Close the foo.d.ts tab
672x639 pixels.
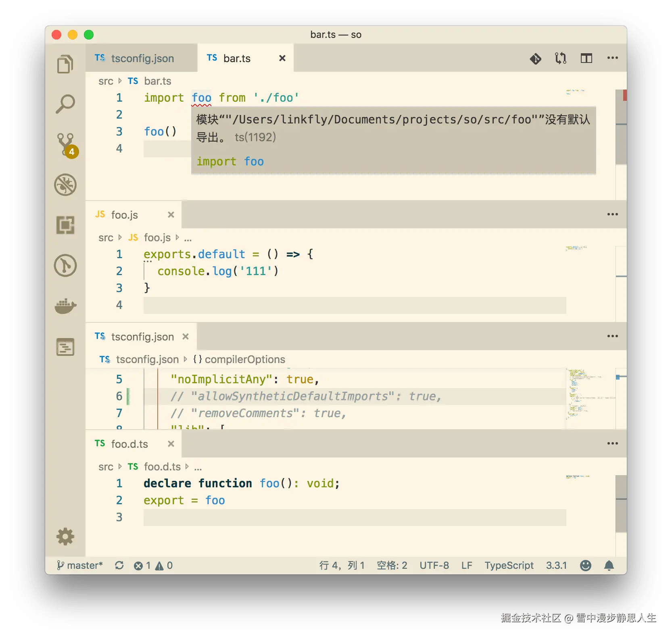click(171, 444)
